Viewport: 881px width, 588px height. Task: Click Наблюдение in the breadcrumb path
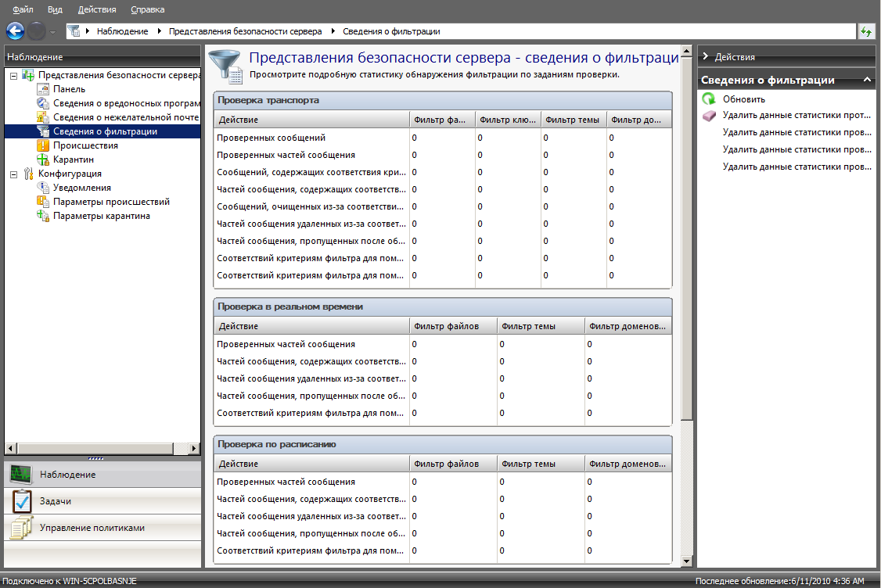click(x=122, y=31)
